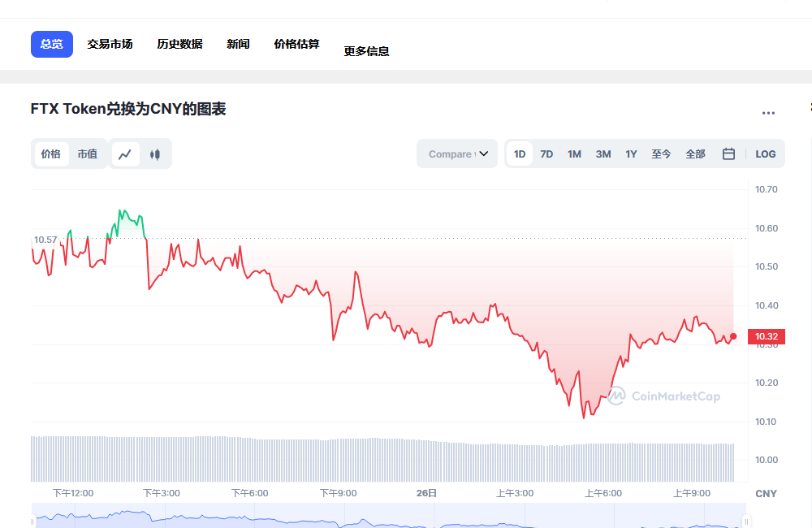Click the CNY currency label
Image resolution: width=812 pixels, height=528 pixels.
click(766, 494)
